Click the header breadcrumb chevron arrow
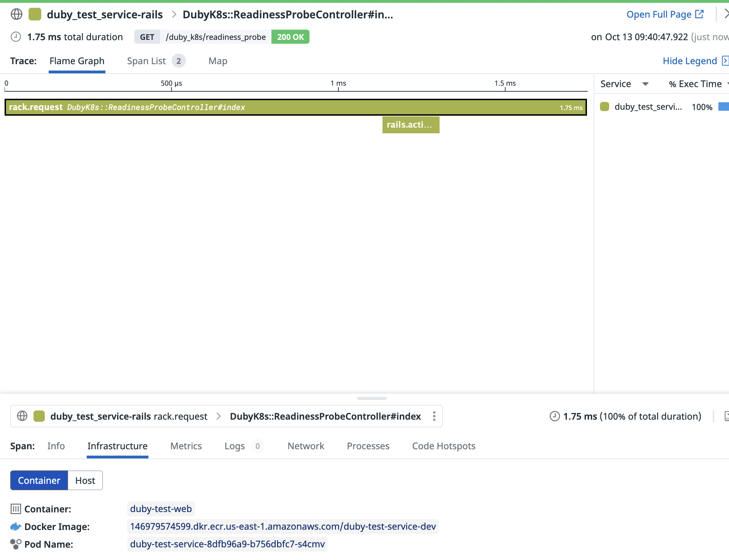 pyautogui.click(x=174, y=14)
